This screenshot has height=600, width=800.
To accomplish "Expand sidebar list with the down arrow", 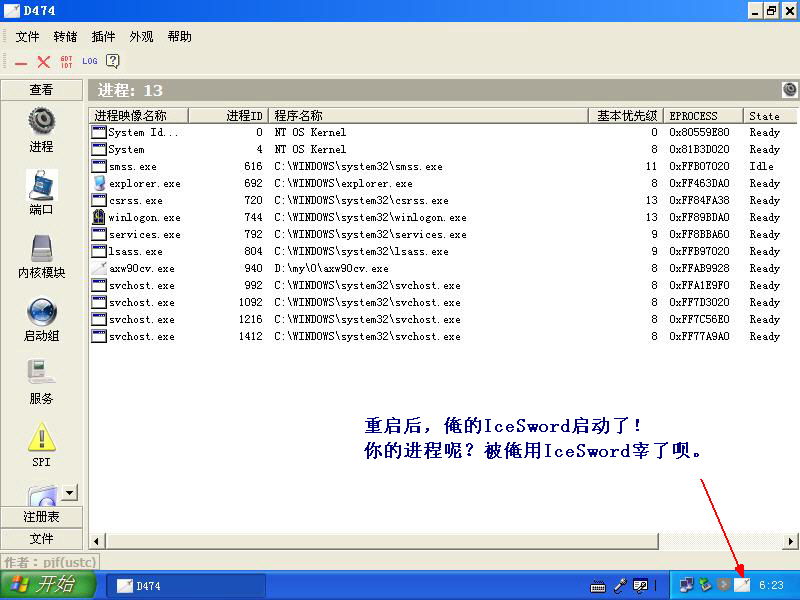I will (x=69, y=492).
